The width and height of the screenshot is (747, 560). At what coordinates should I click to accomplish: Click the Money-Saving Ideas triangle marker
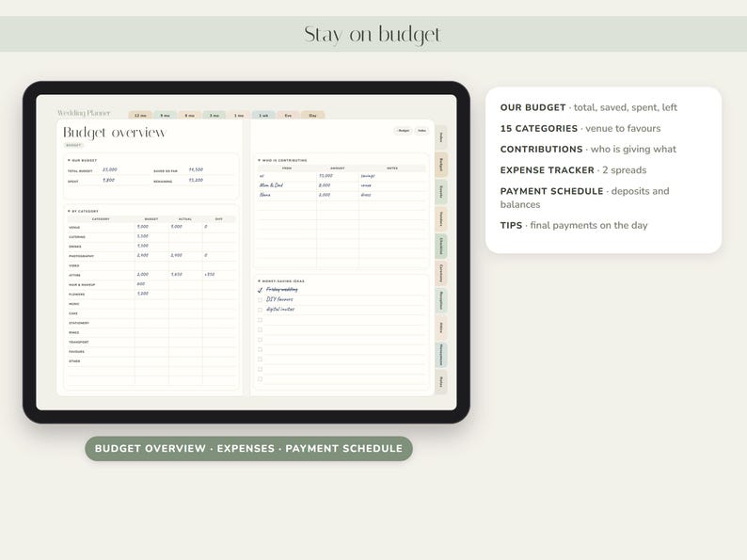coord(259,281)
